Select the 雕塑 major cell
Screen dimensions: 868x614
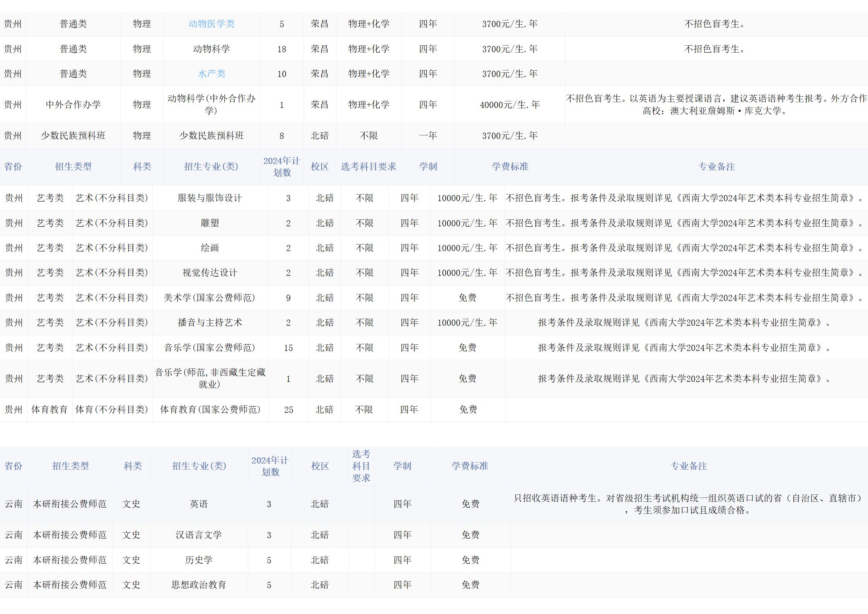[x=210, y=223]
